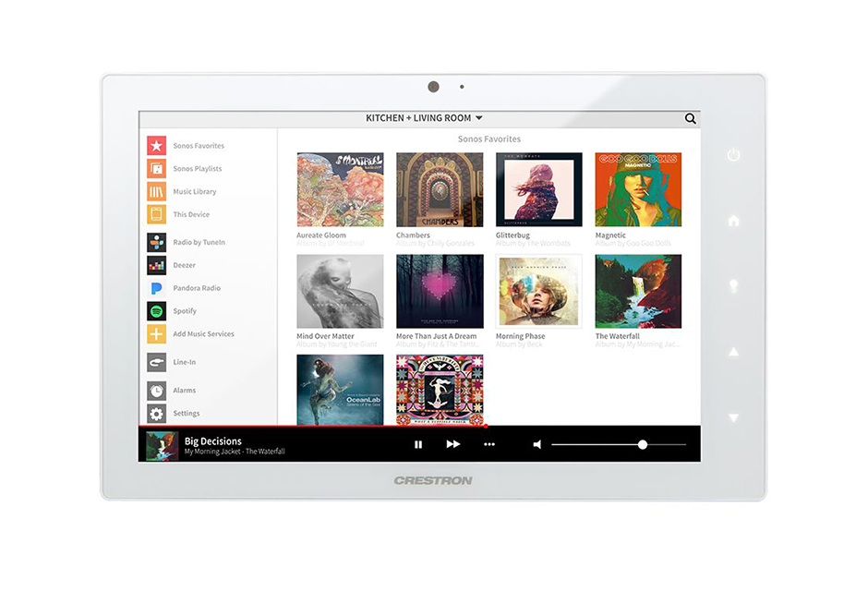868x591 pixels.
Task: Click the 'Chambers' album title text
Action: [413, 235]
